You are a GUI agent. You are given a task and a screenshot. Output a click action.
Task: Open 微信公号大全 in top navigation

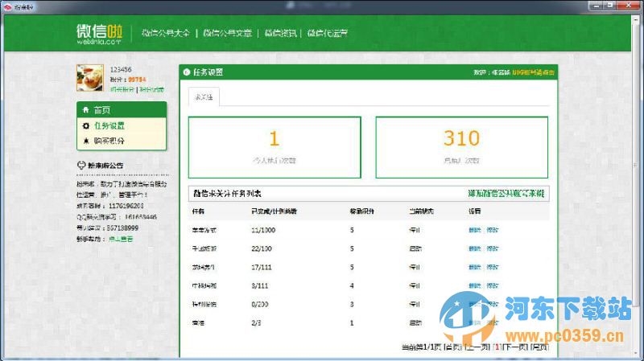point(166,33)
